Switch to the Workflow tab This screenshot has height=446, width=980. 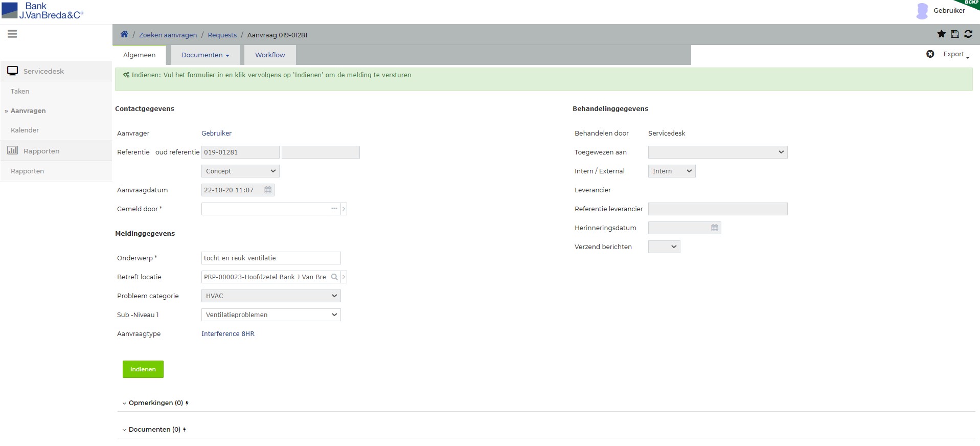(x=270, y=55)
